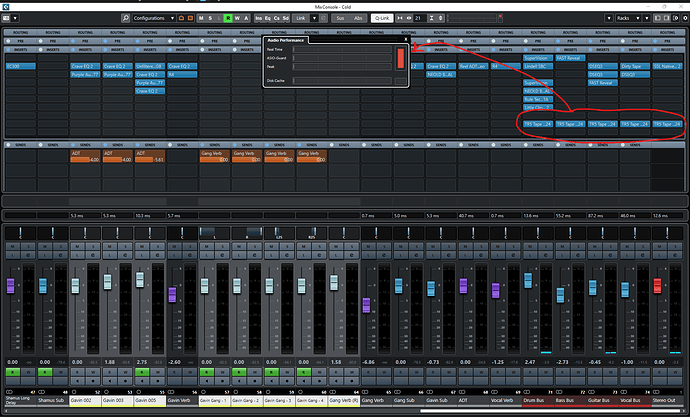The height and width of the screenshot is (417, 690).
Task: Expand the PRE rack header on first channel
Action: [x=20, y=41]
